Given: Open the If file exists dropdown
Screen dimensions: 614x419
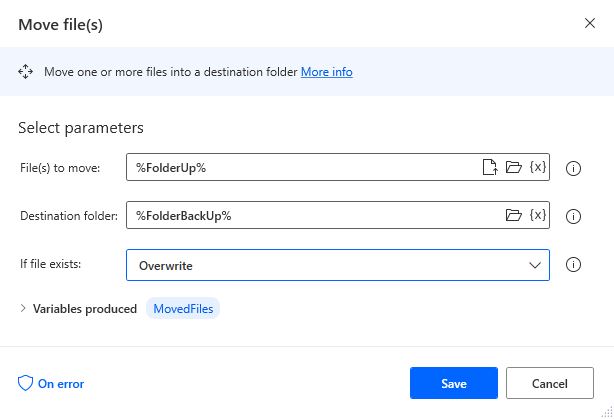Looking at the screenshot, I should click(x=338, y=265).
